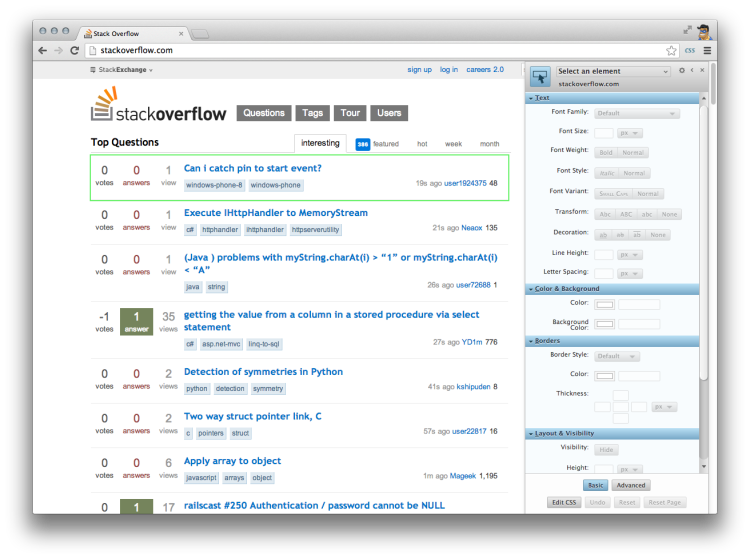Click the CSS extension icon in toolbar
750x559 pixels.
690,50
